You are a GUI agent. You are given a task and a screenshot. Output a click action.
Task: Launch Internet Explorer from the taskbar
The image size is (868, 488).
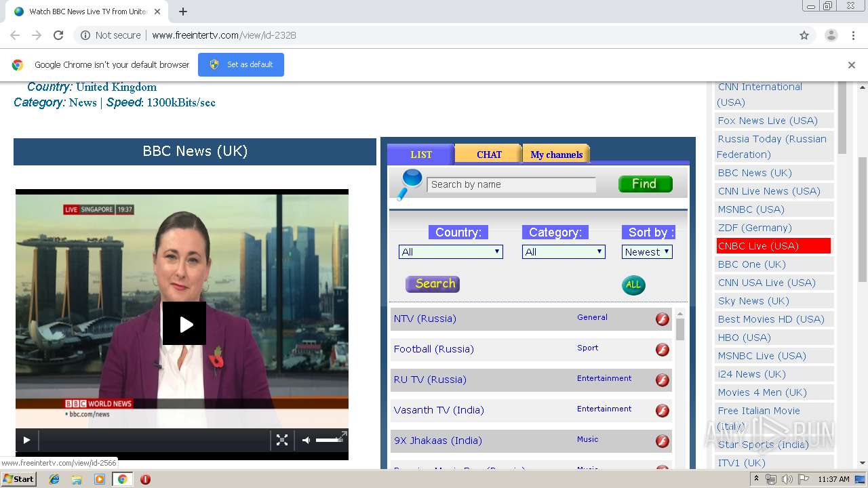(x=54, y=479)
